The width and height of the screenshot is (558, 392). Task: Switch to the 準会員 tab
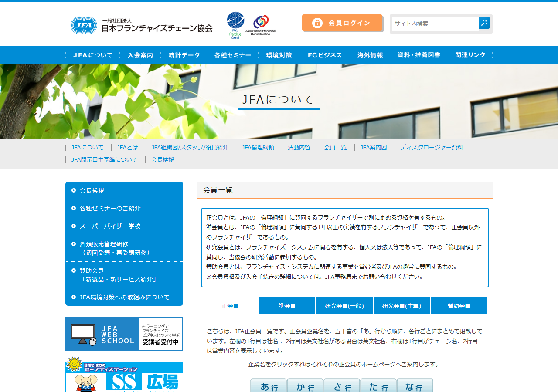tap(287, 306)
